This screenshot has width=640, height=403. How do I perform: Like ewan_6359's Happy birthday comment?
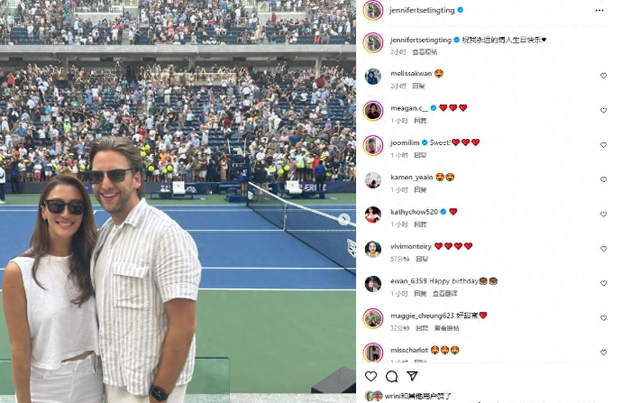click(x=603, y=283)
